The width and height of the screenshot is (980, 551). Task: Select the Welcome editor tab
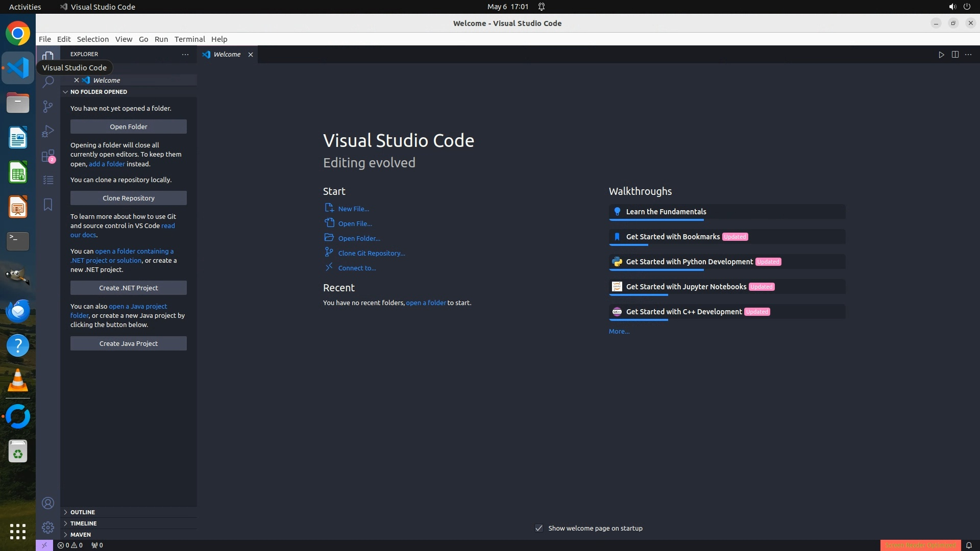coord(227,55)
